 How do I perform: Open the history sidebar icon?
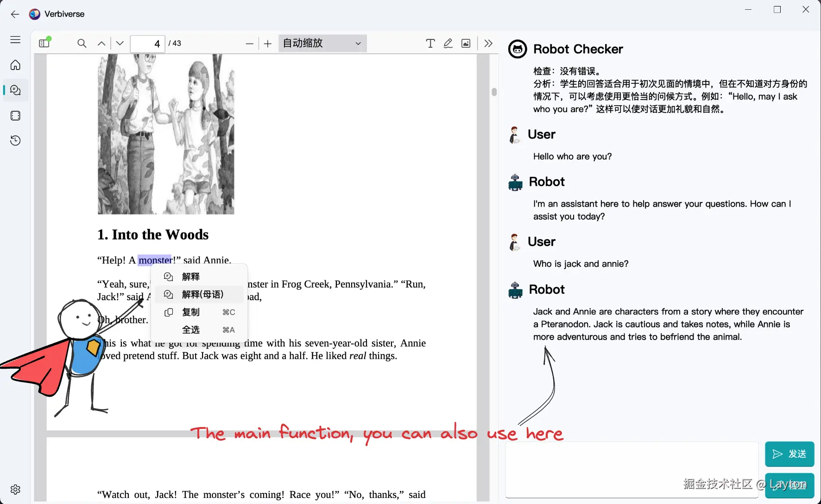click(15, 140)
